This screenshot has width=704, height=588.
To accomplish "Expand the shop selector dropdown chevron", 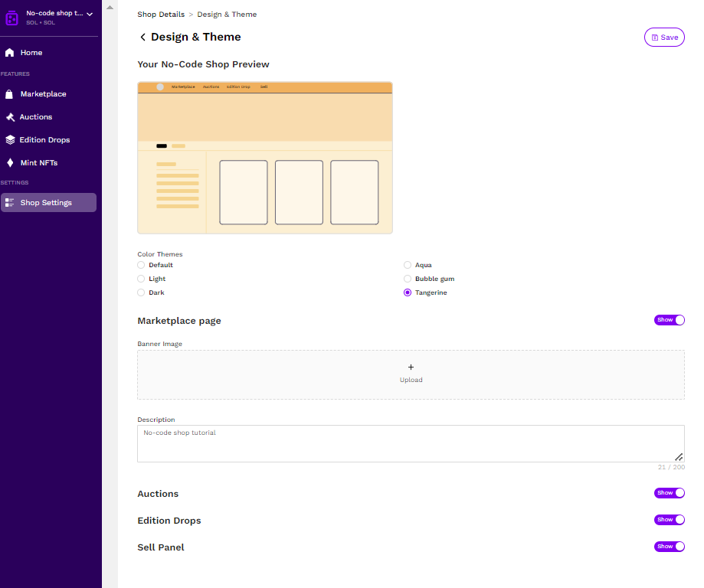I will (90, 14).
